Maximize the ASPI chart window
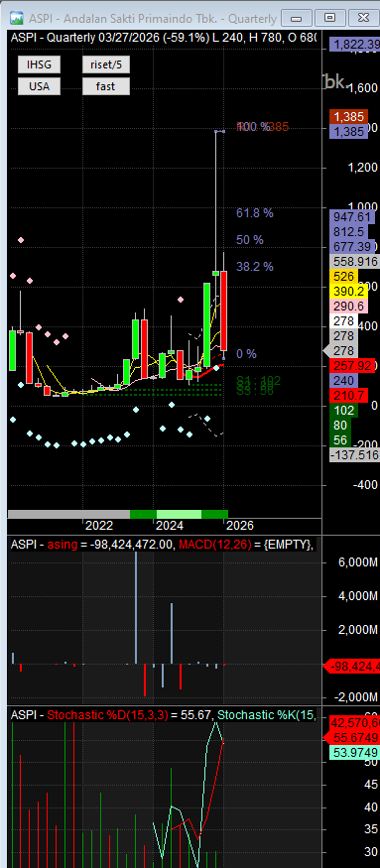The image size is (380, 868). coord(329,18)
